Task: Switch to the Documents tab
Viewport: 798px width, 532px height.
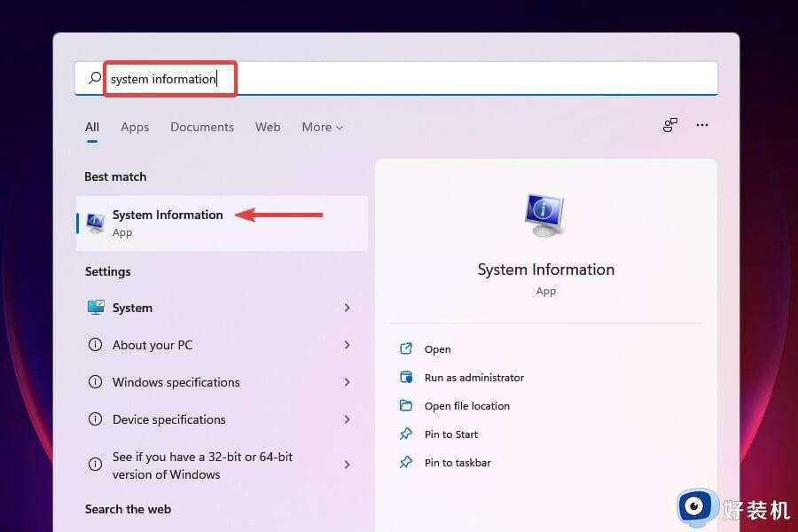Action: 202,127
